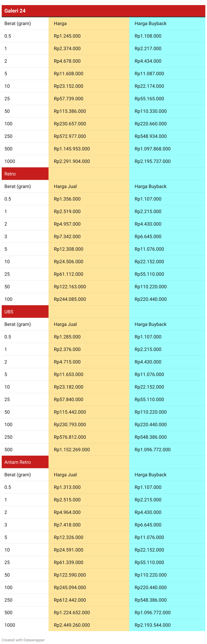The height and width of the screenshot is (644, 207).
Task: Select Retro sell price Rp7.342.000
Action: tap(67, 236)
